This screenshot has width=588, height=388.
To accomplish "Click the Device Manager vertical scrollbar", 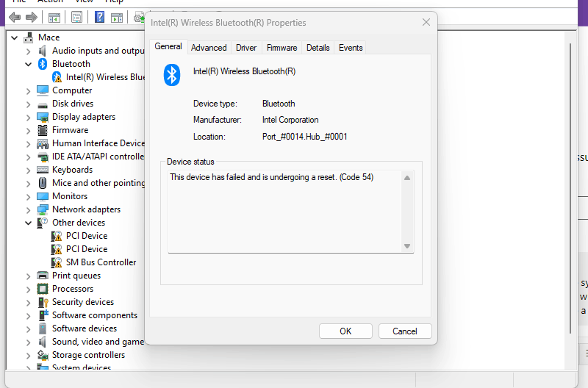I will (x=570, y=187).
